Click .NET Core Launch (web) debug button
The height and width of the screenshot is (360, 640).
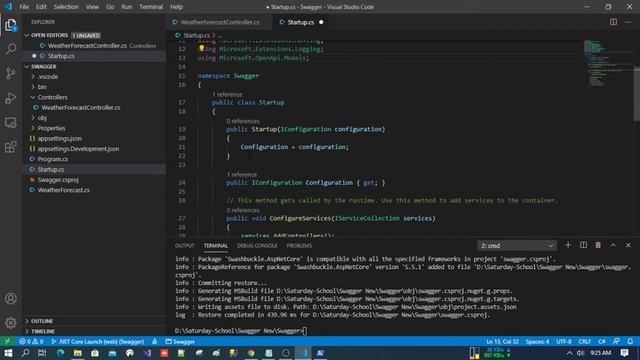coord(98,342)
